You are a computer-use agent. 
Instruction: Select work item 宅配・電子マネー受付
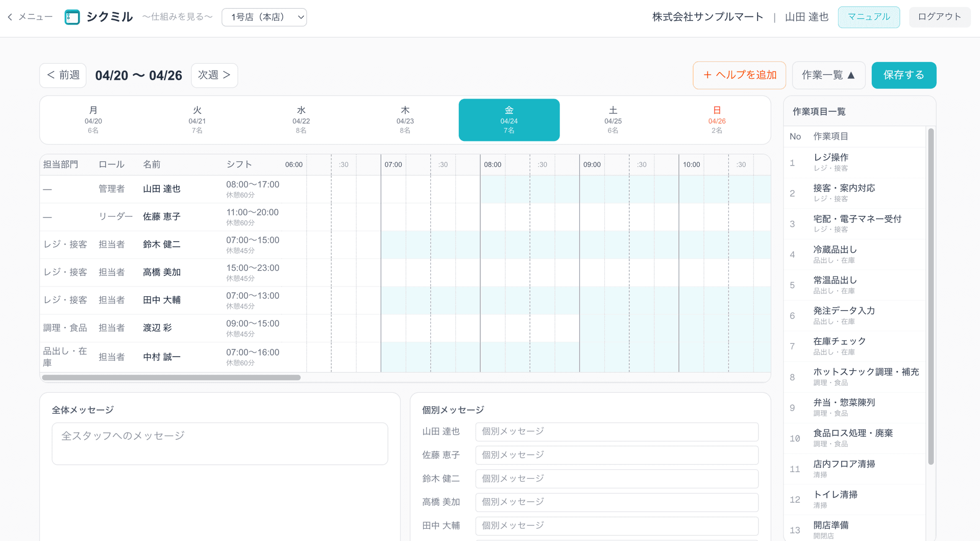pos(855,224)
